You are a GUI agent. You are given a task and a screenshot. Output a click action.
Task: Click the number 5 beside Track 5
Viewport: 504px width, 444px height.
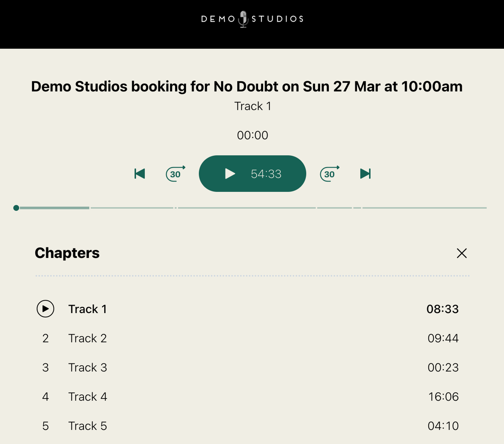click(x=45, y=426)
